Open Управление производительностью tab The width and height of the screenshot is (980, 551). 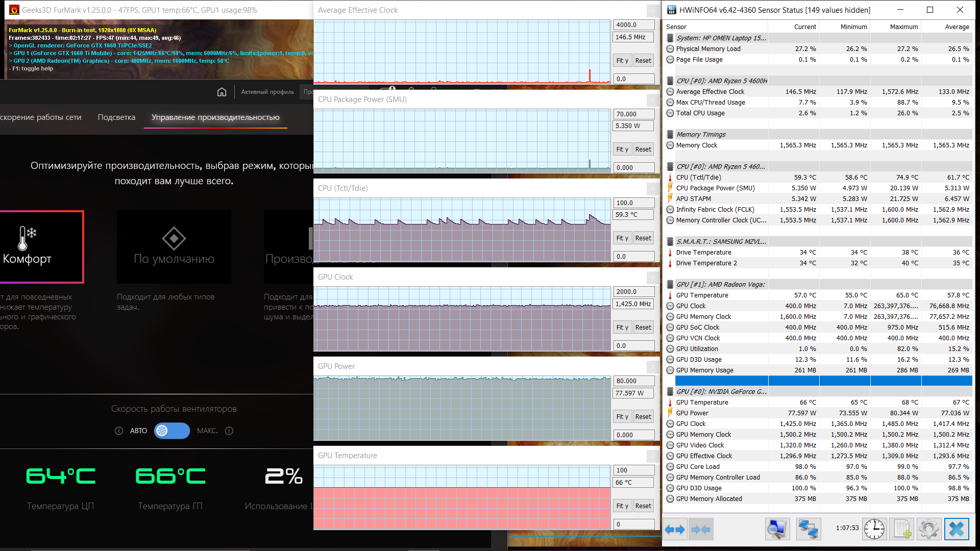(215, 117)
